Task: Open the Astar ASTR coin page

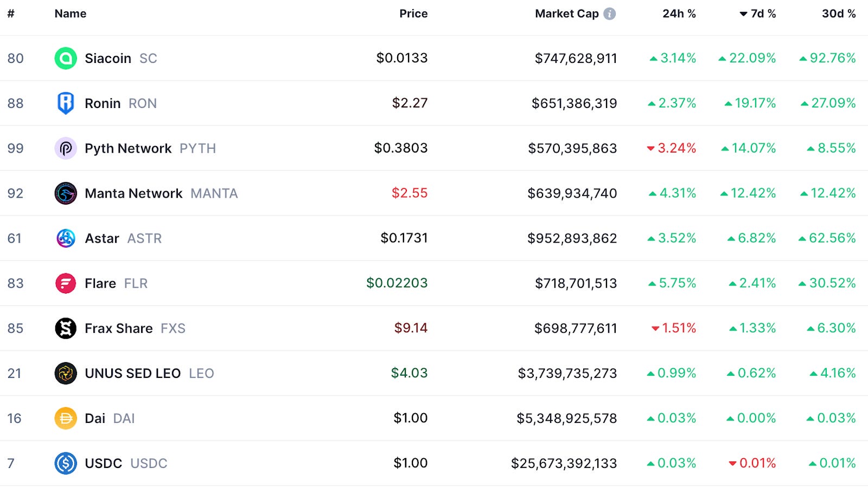Action: pos(123,238)
